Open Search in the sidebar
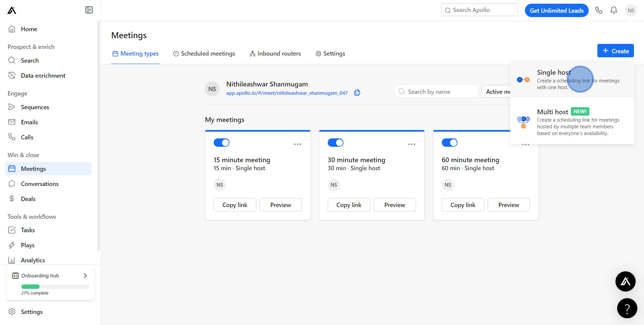 click(48, 61)
